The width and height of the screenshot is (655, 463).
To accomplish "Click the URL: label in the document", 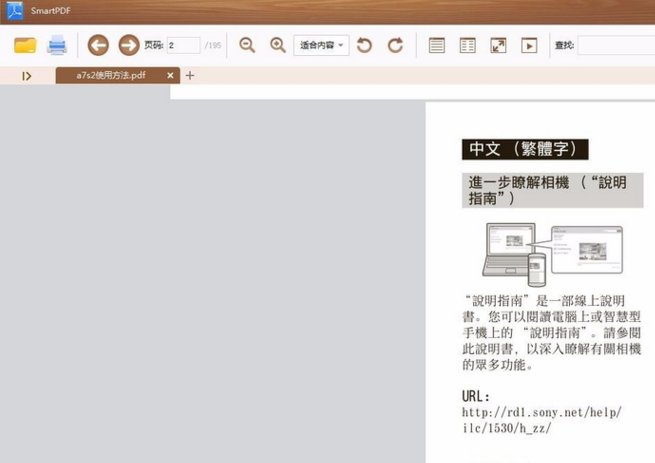I will tap(475, 396).
